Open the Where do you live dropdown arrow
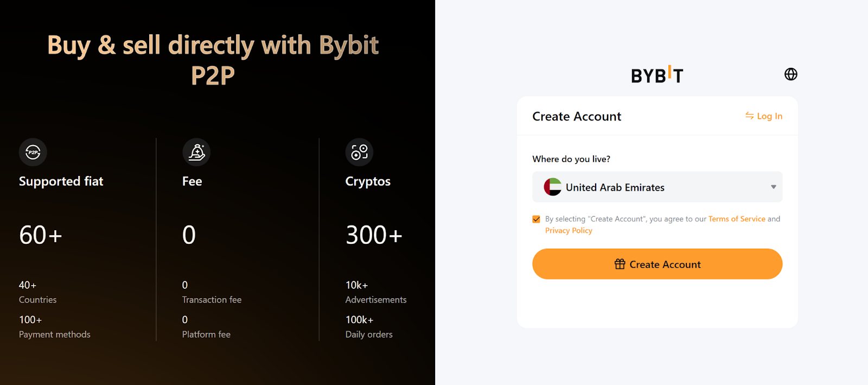This screenshot has width=868, height=385. [774, 187]
